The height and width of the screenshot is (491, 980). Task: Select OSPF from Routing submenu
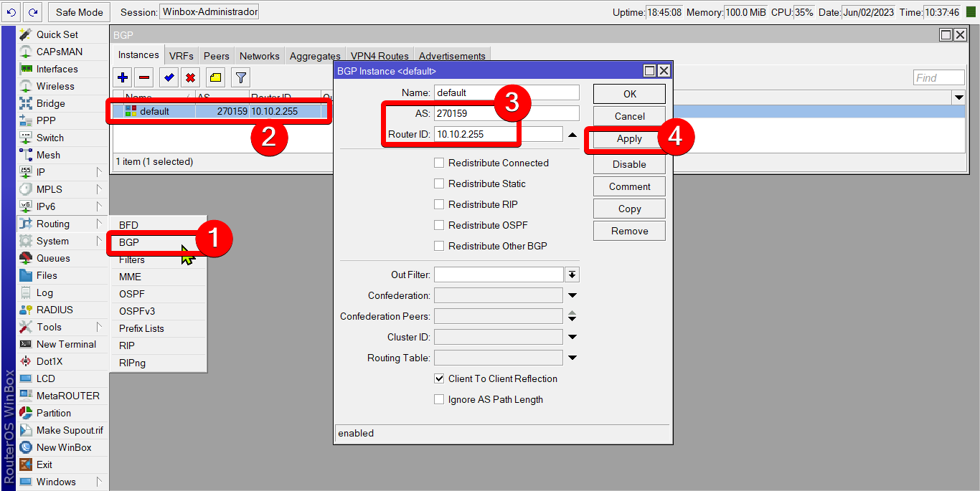(132, 294)
